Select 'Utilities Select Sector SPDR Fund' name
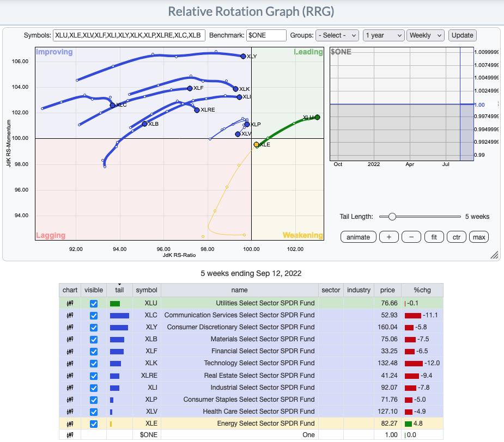The width and height of the screenshot is (504, 442). (265, 303)
